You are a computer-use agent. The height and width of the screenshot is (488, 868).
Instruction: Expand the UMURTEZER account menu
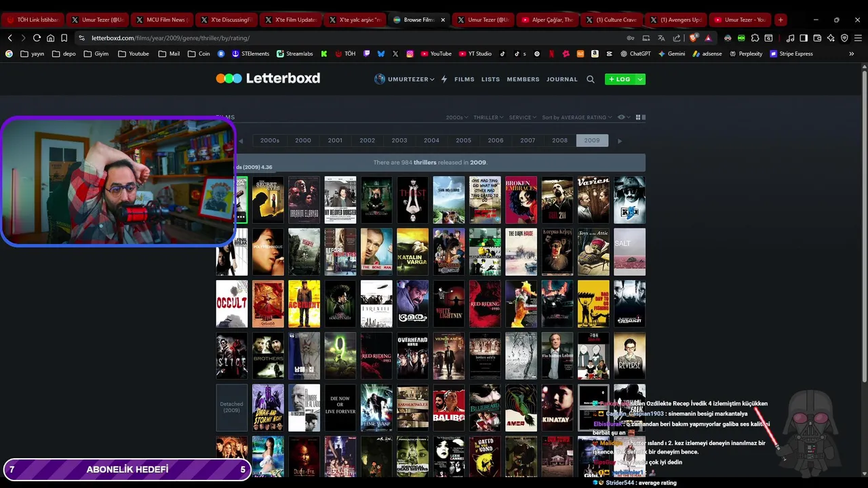pos(404,79)
